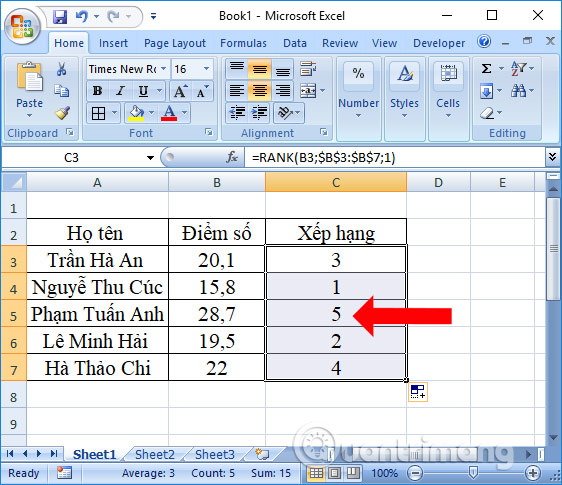
Task: Click the Zoom In plus button
Action: click(532, 473)
